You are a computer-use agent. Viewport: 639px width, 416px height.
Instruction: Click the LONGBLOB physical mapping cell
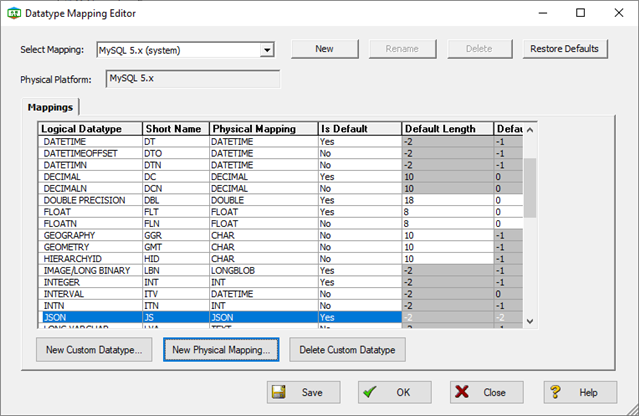[x=263, y=271]
